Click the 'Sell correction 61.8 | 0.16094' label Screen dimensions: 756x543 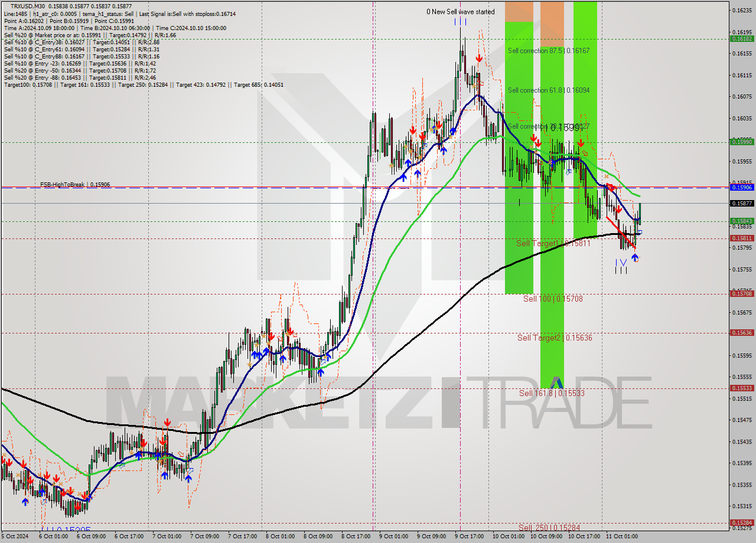[549, 90]
